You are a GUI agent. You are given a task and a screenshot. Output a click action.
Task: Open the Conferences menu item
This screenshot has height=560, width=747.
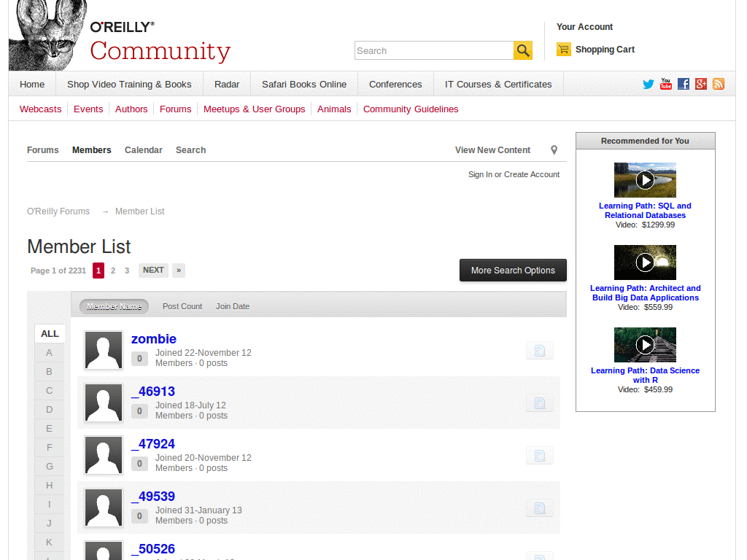click(x=395, y=85)
